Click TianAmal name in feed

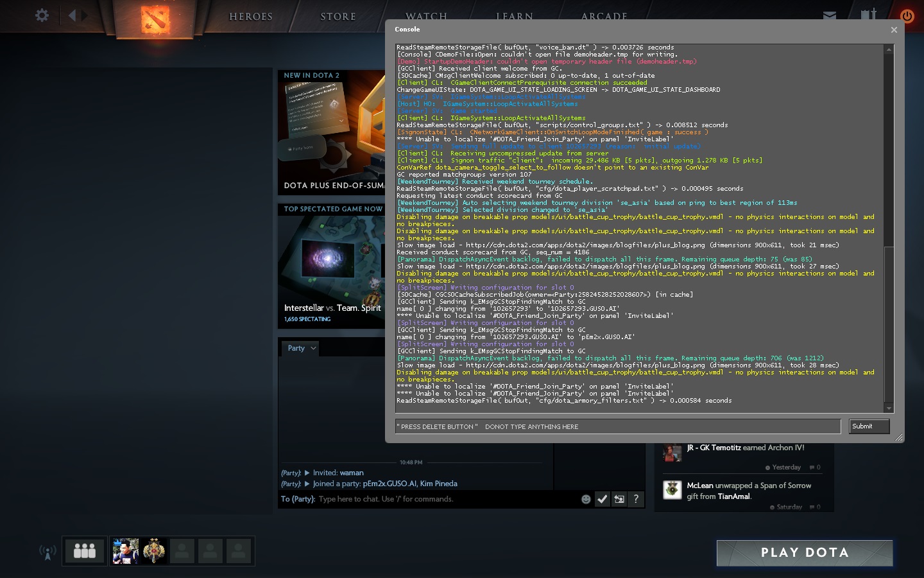click(734, 496)
